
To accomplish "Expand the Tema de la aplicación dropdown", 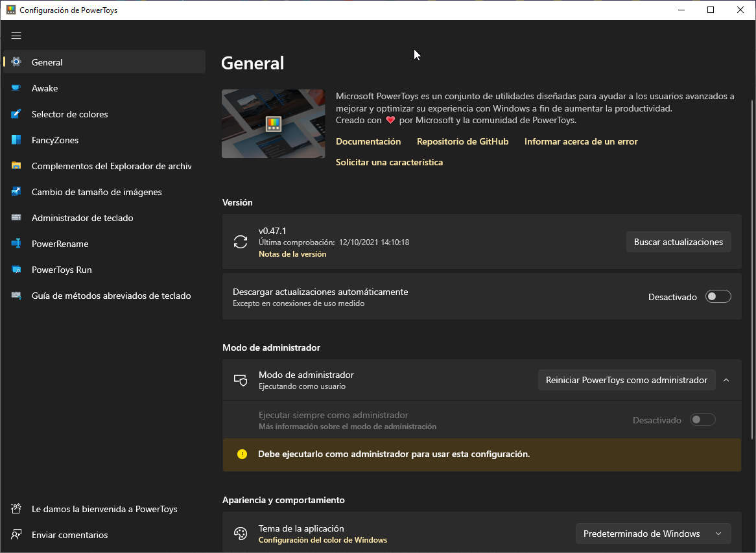I will pyautogui.click(x=653, y=533).
